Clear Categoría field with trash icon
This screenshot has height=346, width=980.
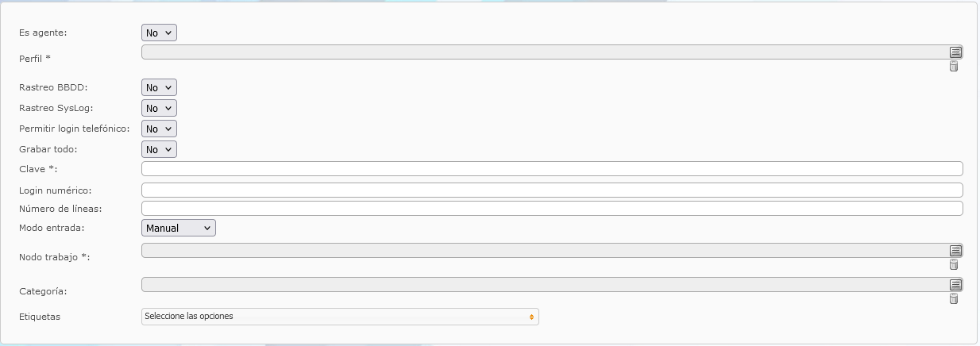[954, 298]
